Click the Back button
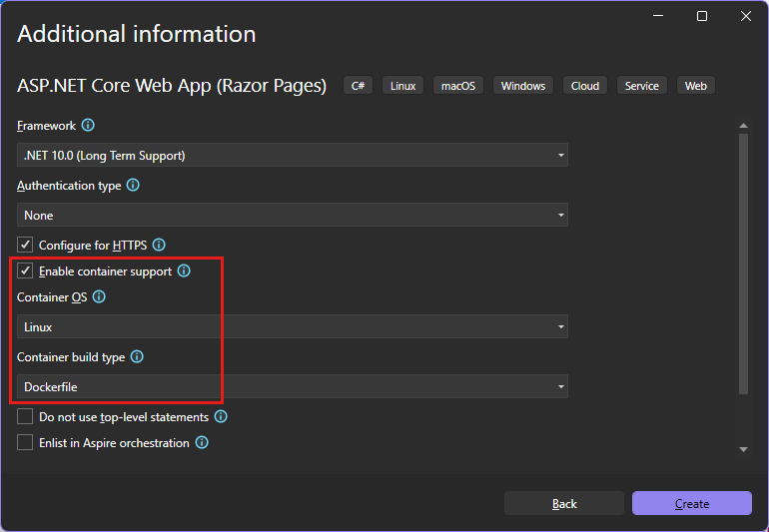 tap(564, 504)
